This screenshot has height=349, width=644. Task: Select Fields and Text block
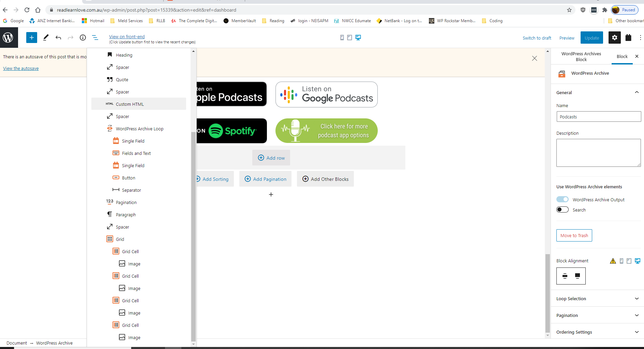pyautogui.click(x=139, y=153)
